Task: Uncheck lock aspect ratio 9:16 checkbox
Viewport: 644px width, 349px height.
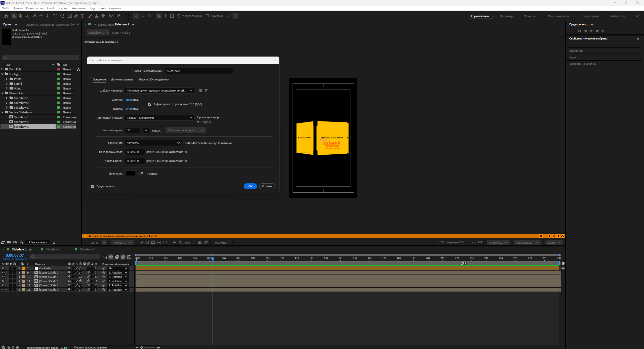Action: (x=150, y=104)
